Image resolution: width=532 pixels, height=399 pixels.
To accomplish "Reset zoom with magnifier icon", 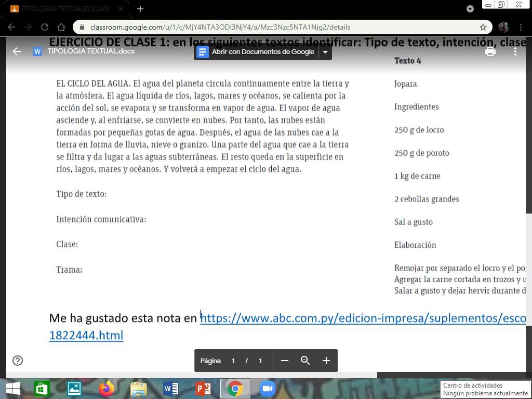I will pyautogui.click(x=305, y=361).
